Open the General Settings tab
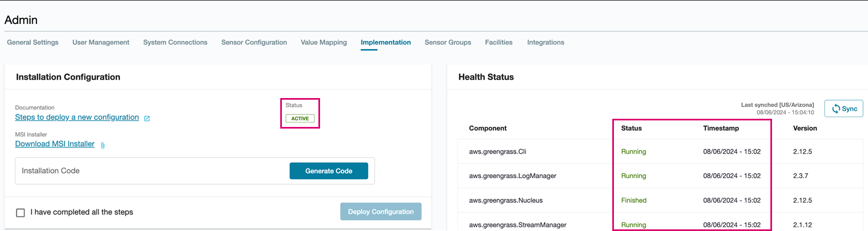This screenshot has width=868, height=231. pyautogui.click(x=33, y=42)
